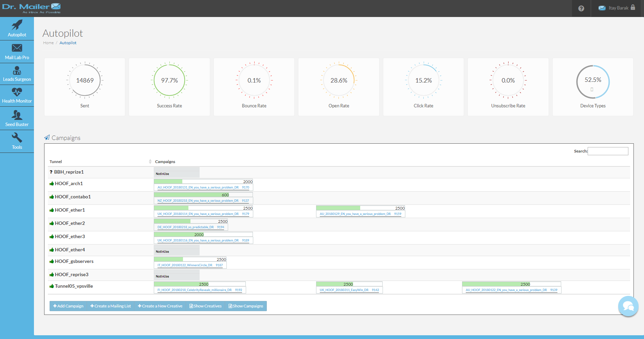Click NotInUse box in HOOF_reprise3 row

coord(177,275)
